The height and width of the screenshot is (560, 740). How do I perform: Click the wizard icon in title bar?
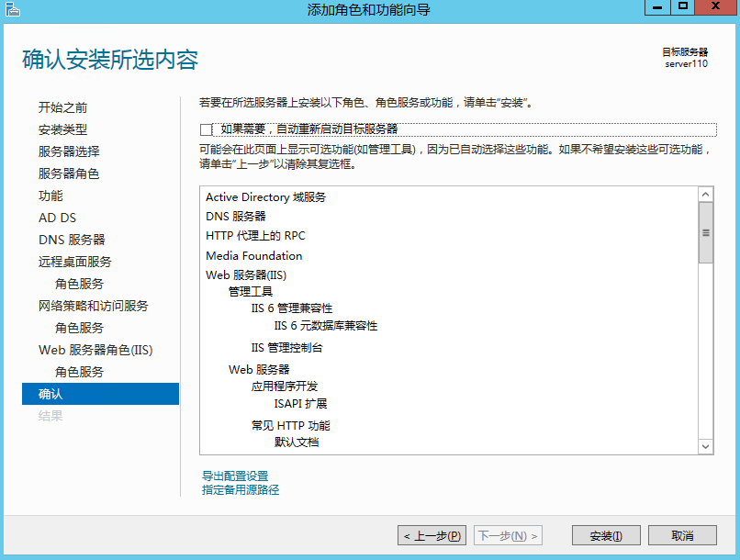coord(12,9)
